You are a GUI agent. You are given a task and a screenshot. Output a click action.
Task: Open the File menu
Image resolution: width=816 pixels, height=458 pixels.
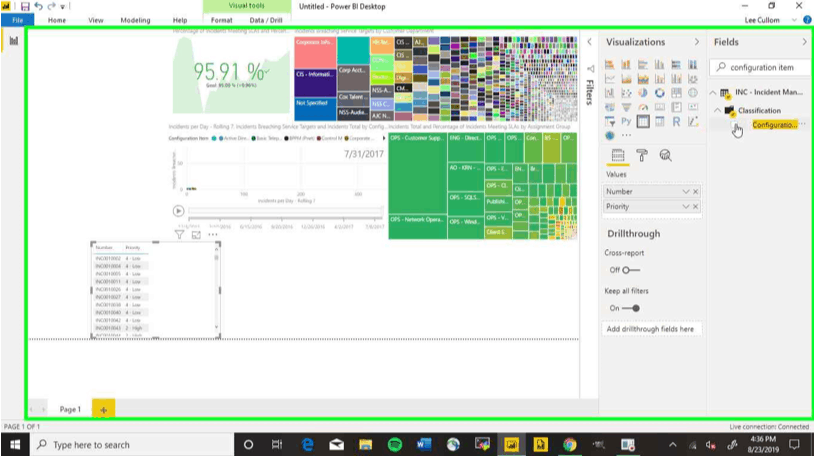[17, 20]
